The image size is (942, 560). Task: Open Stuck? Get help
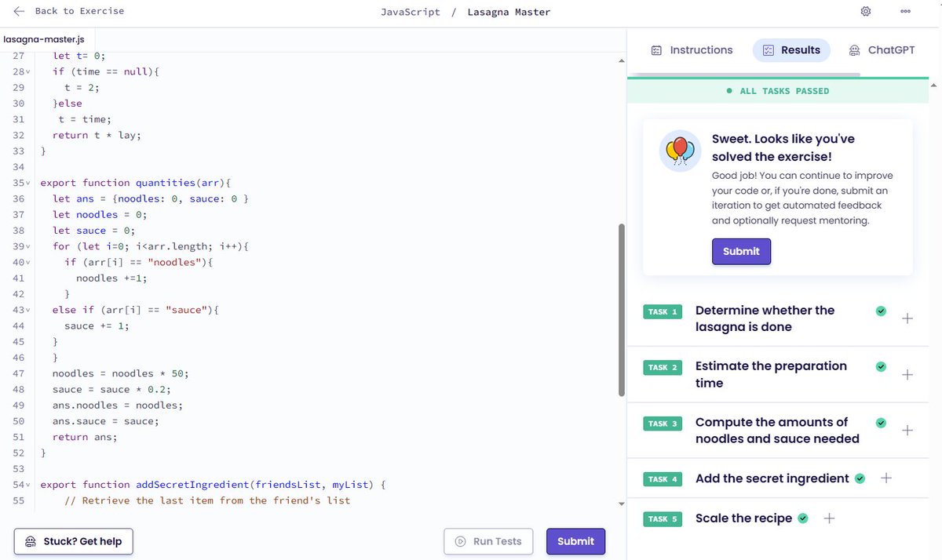pyautogui.click(x=74, y=541)
